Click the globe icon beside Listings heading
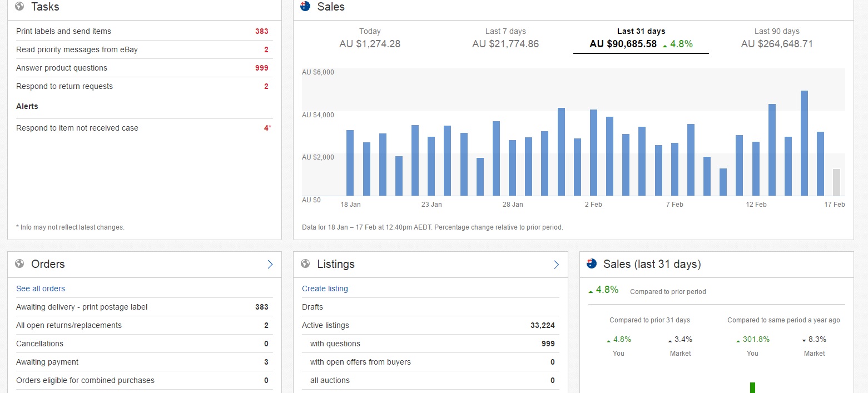 point(305,263)
